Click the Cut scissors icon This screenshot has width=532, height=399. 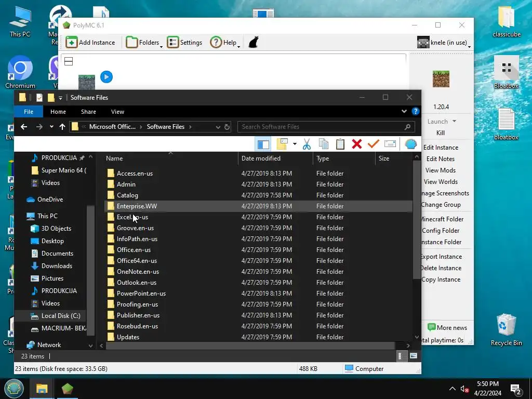coord(307,144)
